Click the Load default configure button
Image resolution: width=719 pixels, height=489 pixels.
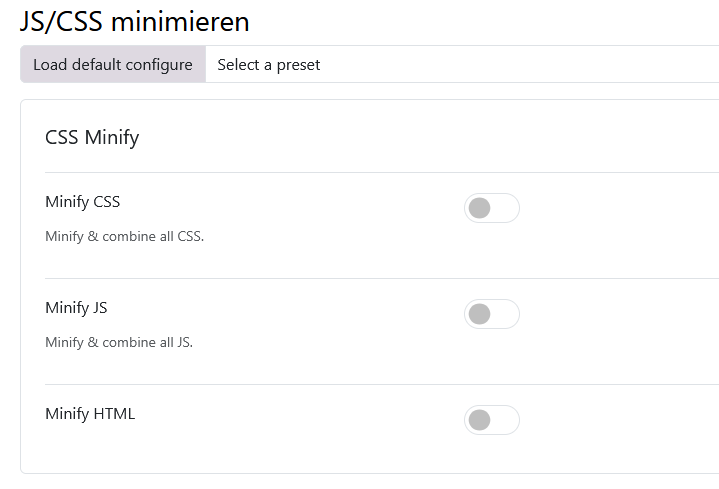113,64
